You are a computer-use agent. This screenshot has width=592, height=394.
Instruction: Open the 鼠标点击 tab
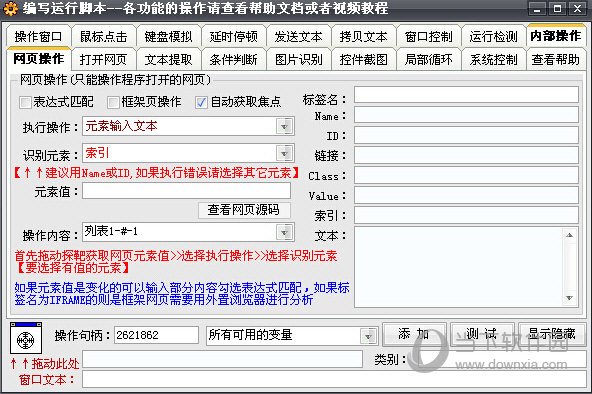pos(103,37)
